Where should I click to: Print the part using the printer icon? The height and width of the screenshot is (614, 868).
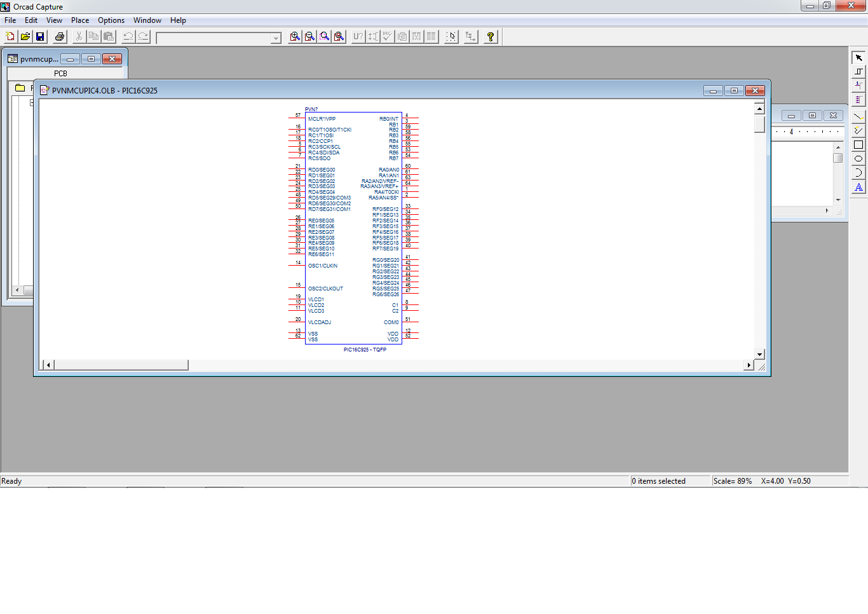(x=60, y=37)
